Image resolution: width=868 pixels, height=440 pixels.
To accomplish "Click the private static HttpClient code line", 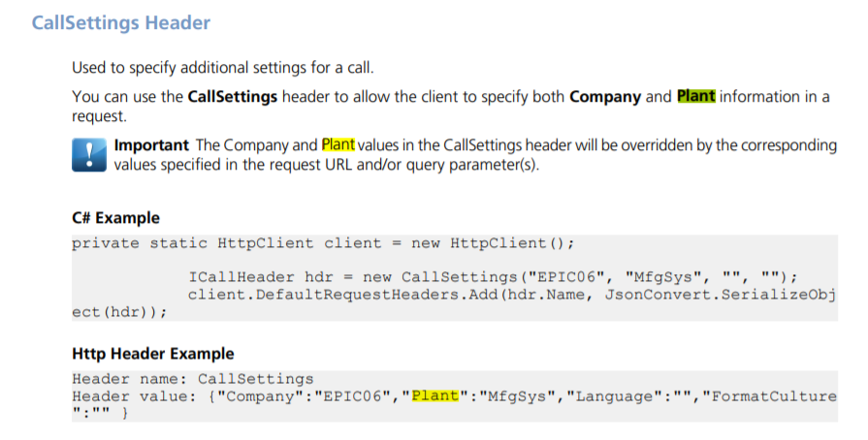I will tap(324, 242).
